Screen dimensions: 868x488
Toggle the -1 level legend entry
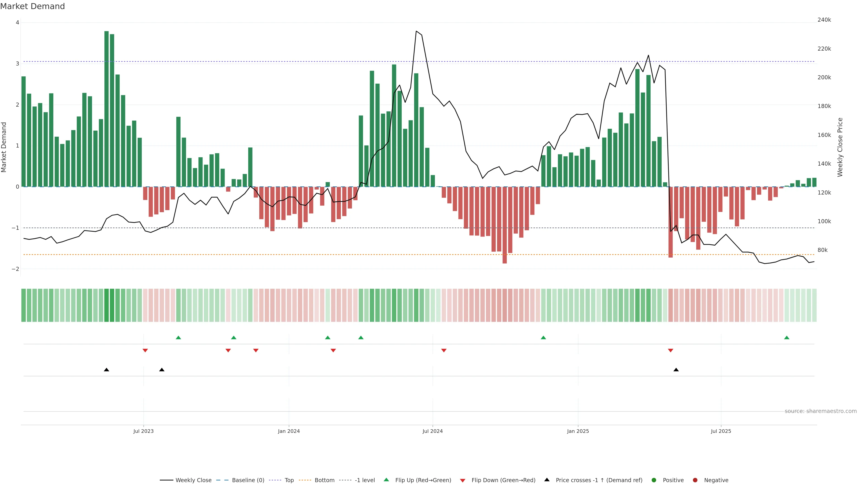[365, 480]
